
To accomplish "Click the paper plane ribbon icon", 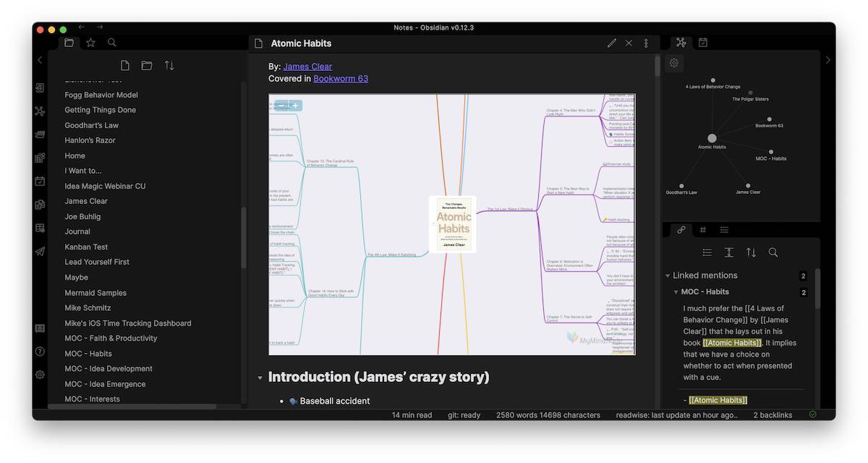I will click(40, 251).
